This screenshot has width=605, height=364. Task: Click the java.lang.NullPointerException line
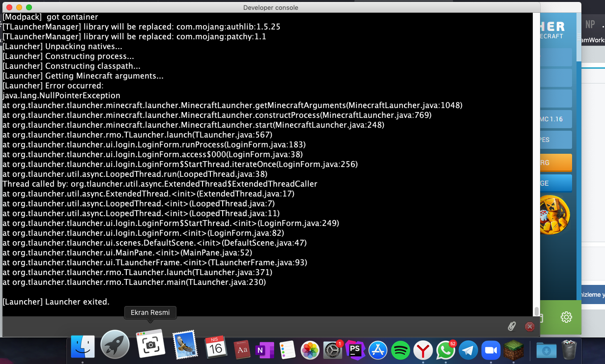[x=61, y=95]
